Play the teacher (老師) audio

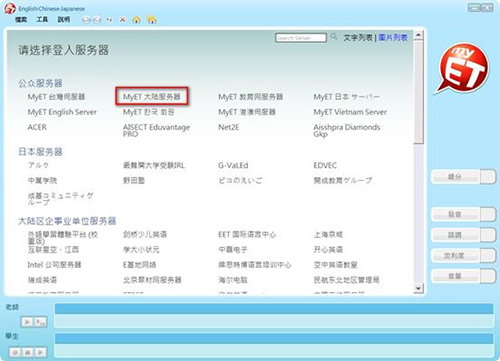click(x=27, y=322)
